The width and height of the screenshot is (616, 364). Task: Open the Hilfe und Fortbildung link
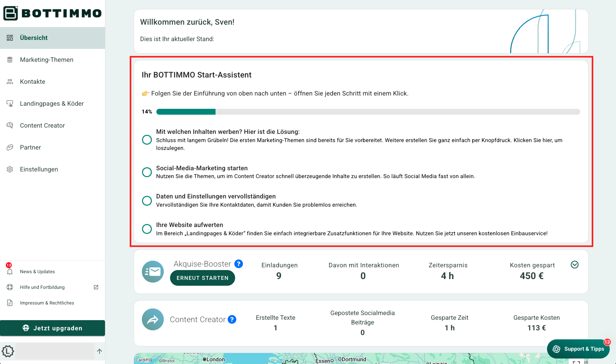click(53, 287)
